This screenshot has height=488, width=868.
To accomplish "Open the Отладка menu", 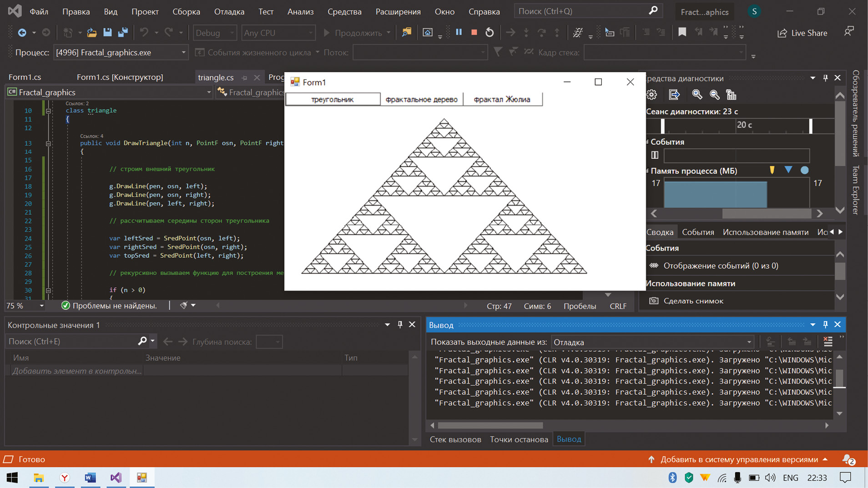I will [x=229, y=11].
